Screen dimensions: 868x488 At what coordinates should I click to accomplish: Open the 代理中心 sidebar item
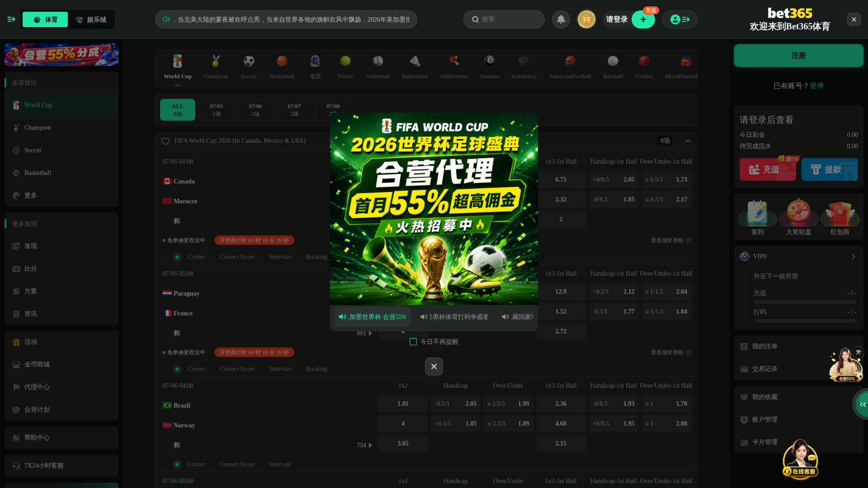tap(61, 387)
